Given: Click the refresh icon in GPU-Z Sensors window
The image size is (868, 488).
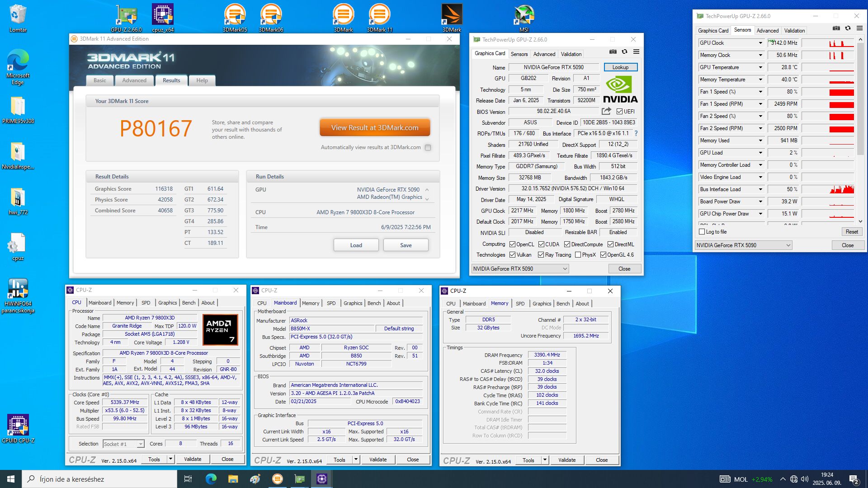Looking at the screenshot, I should pyautogui.click(x=848, y=28).
